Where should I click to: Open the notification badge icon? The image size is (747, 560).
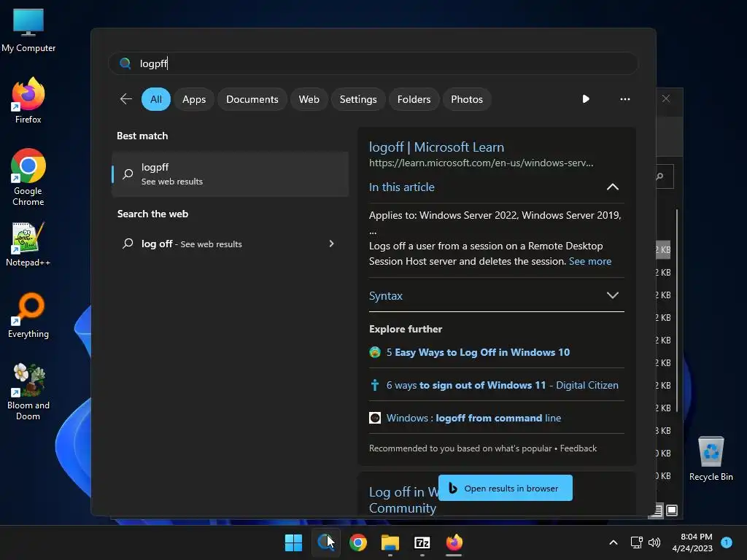point(727,542)
